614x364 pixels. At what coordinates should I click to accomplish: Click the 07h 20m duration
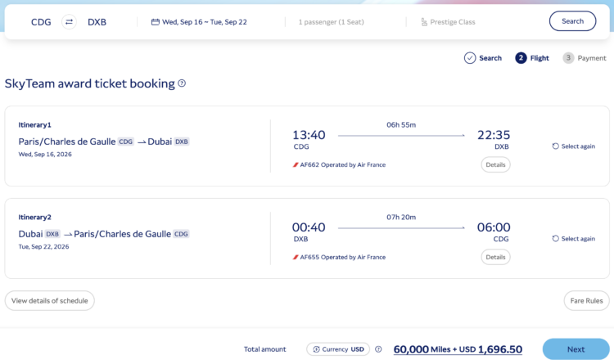(x=401, y=218)
